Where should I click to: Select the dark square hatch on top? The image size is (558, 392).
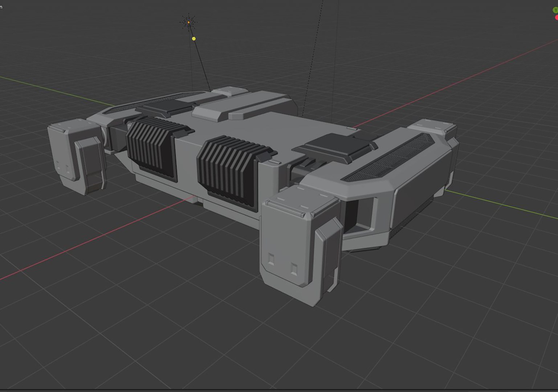click(x=336, y=147)
